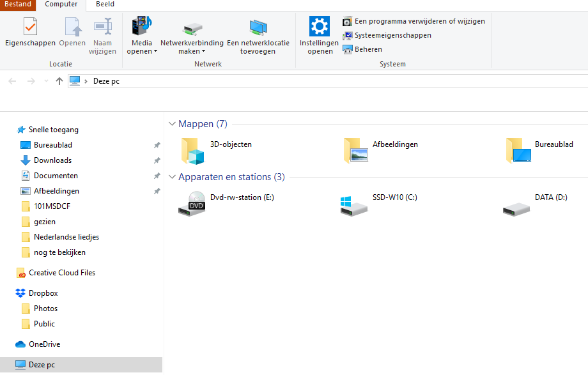
Task: Open the recent locations dropdown arrow
Action: click(46, 81)
